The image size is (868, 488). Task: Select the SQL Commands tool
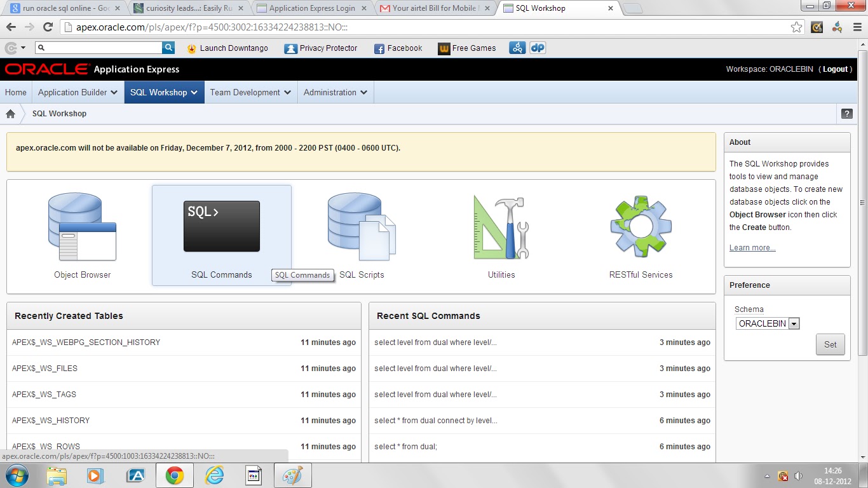[x=221, y=226]
